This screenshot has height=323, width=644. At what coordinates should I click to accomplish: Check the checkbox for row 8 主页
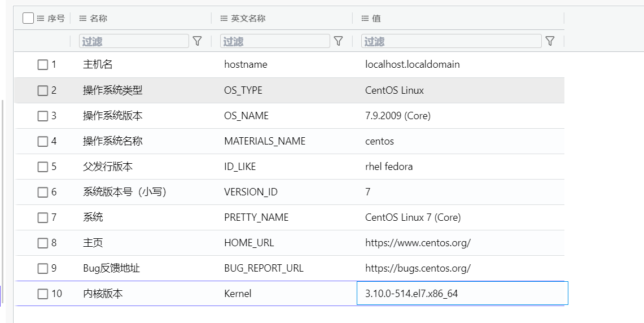click(x=43, y=243)
